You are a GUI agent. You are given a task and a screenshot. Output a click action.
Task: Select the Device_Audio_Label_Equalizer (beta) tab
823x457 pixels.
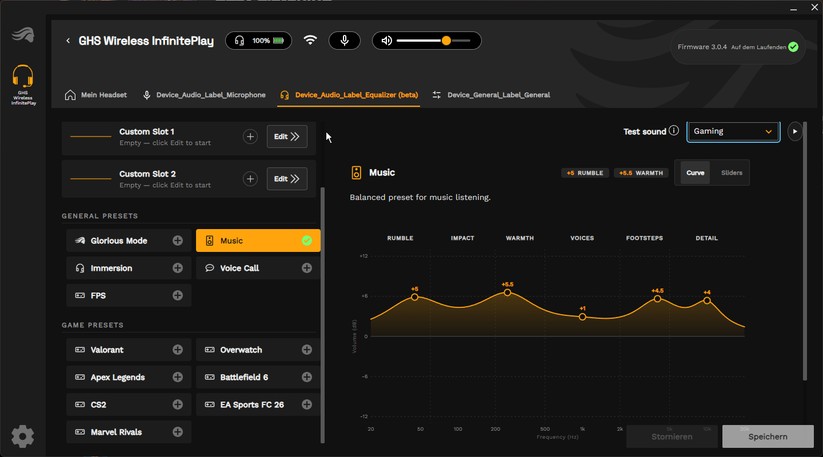coord(349,95)
